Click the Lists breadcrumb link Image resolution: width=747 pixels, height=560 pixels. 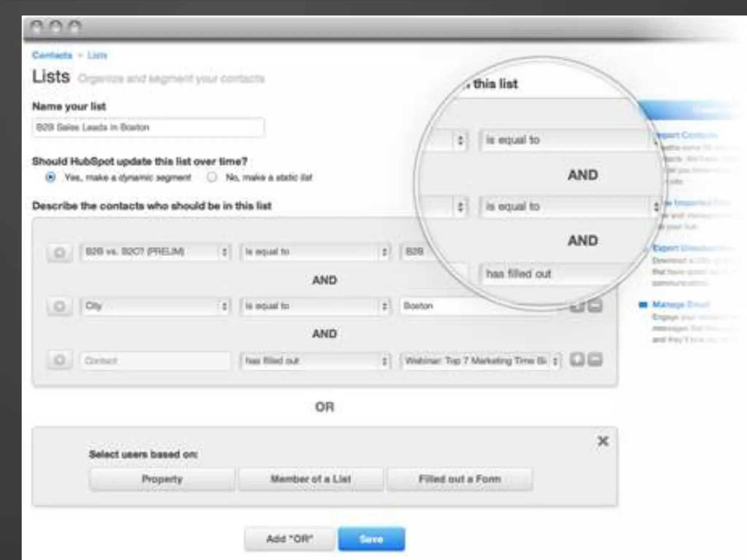97,55
